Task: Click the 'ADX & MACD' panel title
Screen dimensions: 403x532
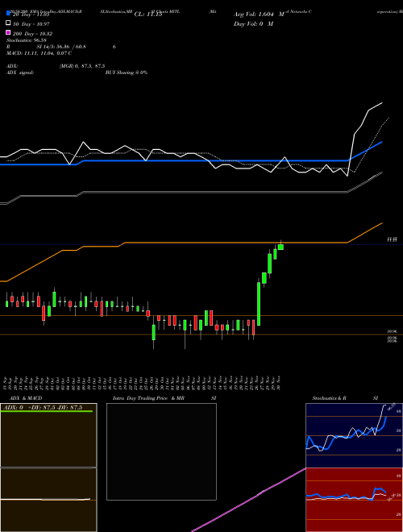Action: [x=26, y=398]
